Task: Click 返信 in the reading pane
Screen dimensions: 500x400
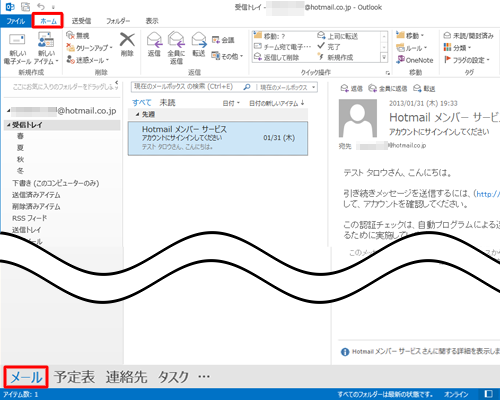Action: coord(351,88)
